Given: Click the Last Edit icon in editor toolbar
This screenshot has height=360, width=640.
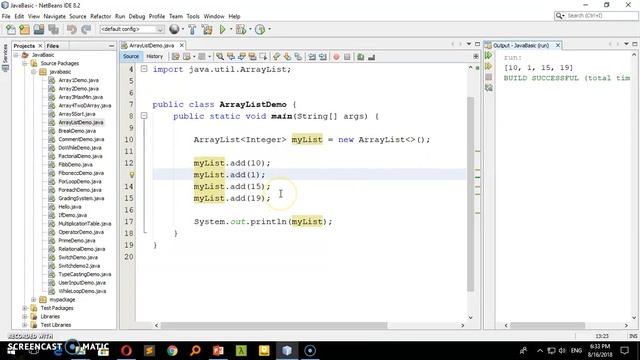Looking at the screenshot, I should tap(176, 57).
